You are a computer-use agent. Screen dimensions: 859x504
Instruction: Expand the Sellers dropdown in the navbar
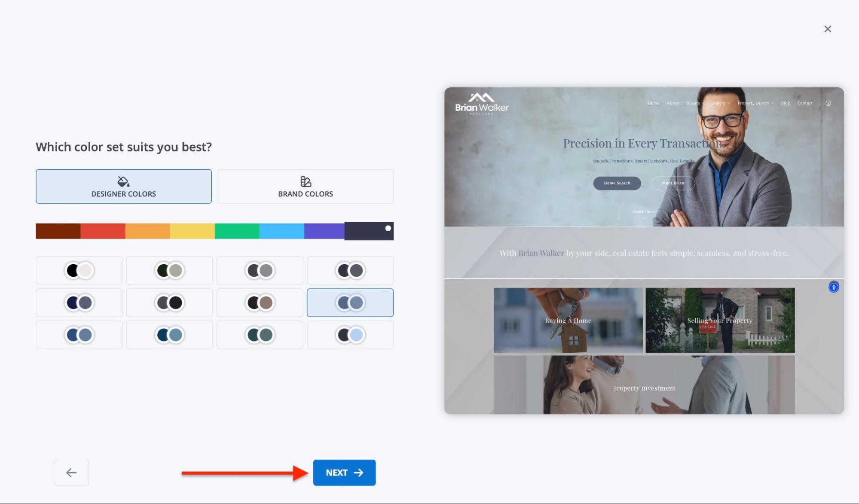tap(721, 103)
